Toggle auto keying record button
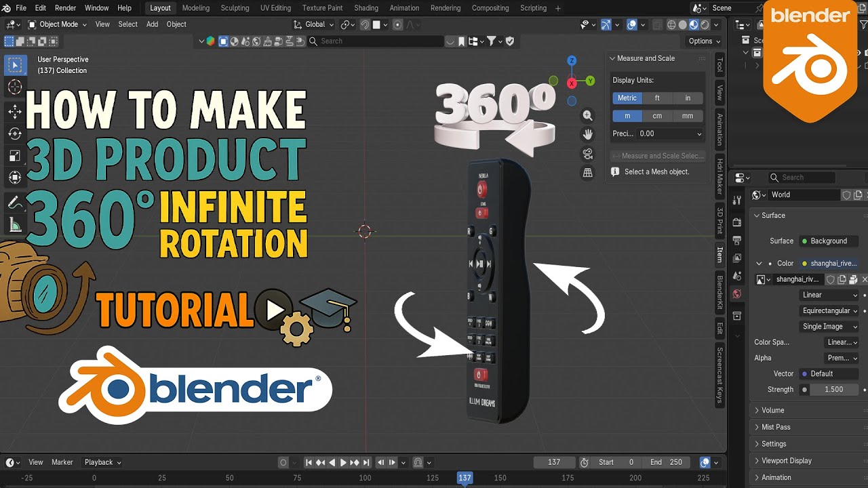The width and height of the screenshot is (868, 488). pos(283,462)
